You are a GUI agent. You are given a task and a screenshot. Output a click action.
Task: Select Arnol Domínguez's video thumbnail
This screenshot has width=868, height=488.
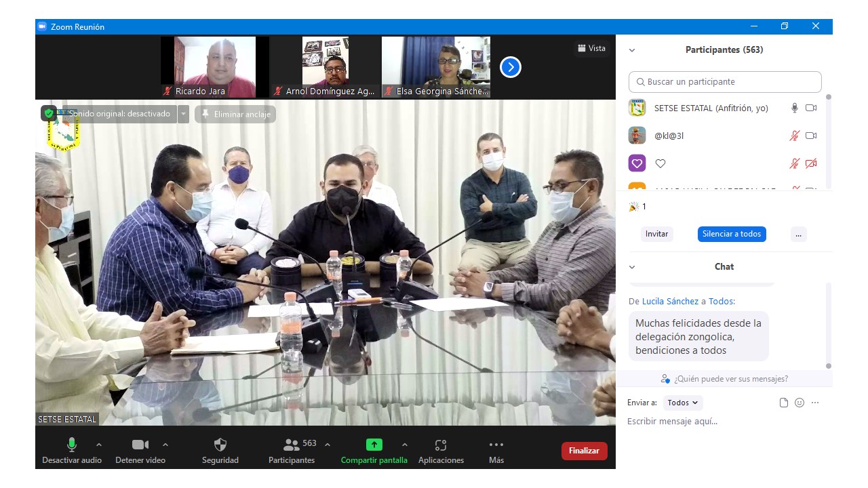pyautogui.click(x=325, y=67)
